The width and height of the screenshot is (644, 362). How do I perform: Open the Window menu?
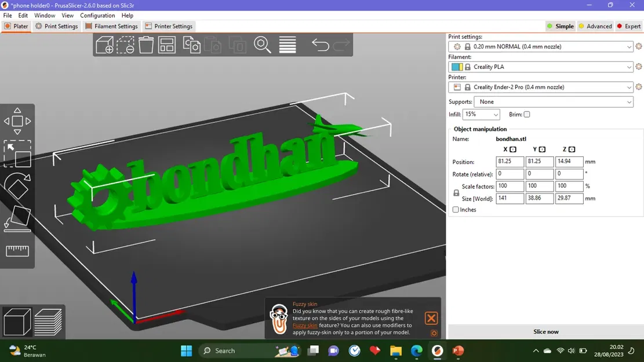(45, 16)
